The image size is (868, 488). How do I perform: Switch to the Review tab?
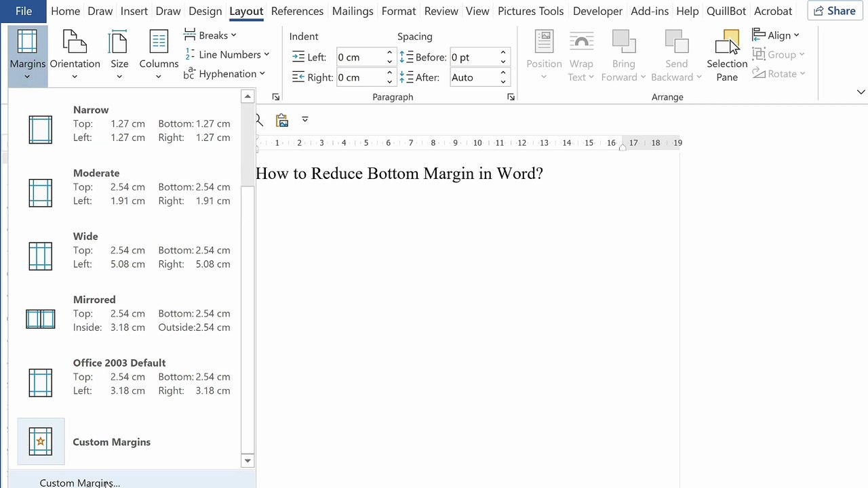441,11
